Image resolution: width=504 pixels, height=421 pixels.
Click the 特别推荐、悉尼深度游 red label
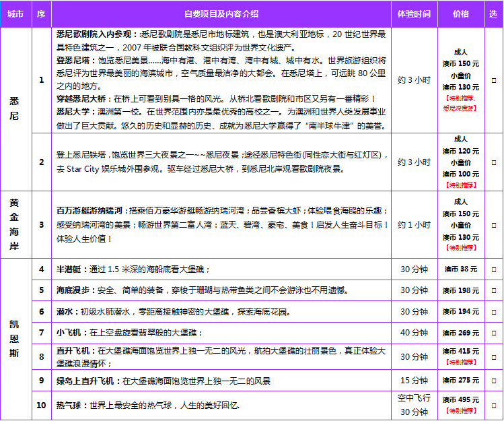pyautogui.click(x=461, y=102)
